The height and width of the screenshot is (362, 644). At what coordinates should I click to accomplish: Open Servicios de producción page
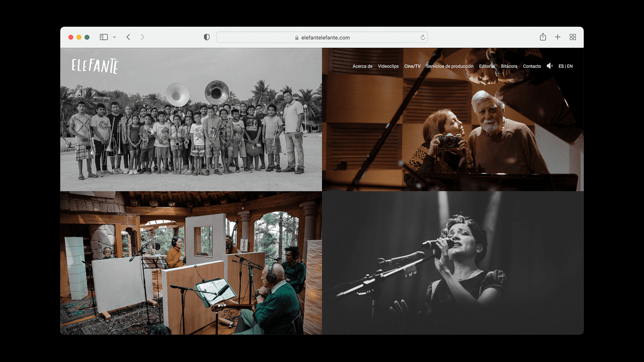[x=449, y=66]
